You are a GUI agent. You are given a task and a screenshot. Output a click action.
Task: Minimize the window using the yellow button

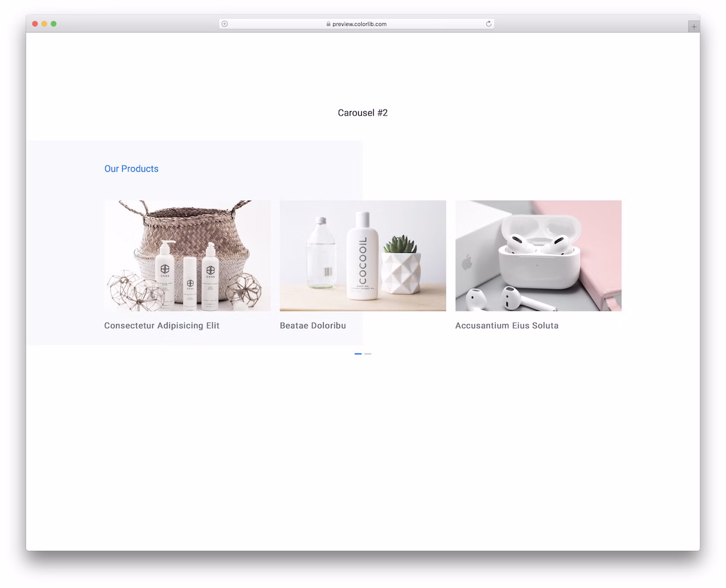pos(44,24)
